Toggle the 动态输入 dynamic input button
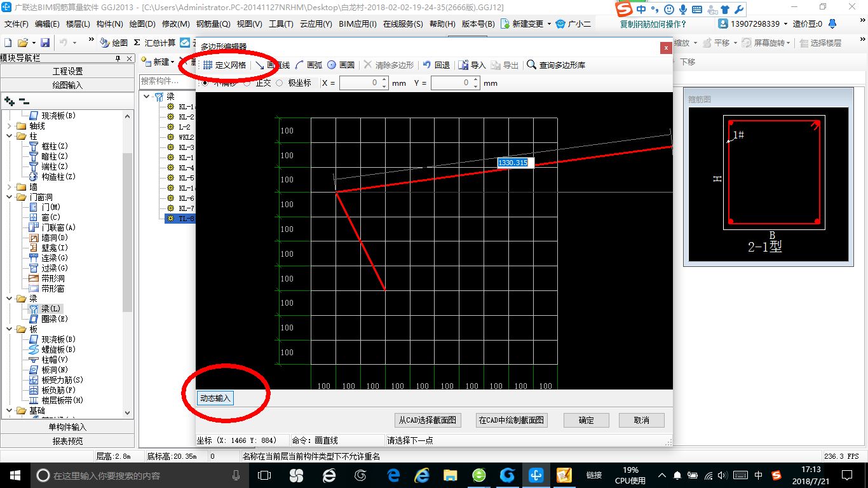This screenshot has height=488, width=868. coord(215,398)
